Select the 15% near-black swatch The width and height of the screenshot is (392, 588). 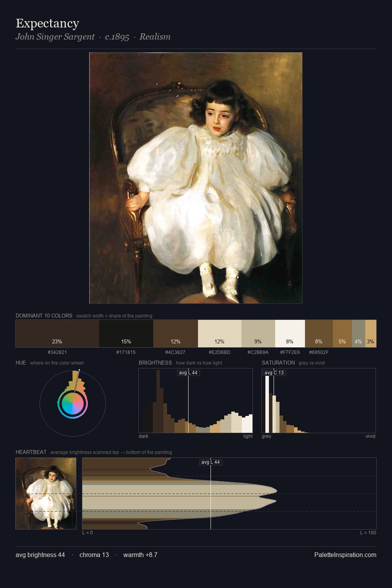tap(126, 334)
